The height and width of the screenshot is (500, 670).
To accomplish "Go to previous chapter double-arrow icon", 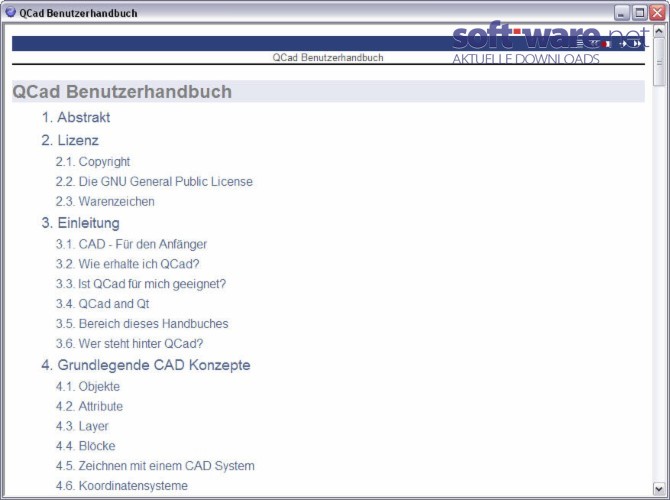I will pyautogui.click(x=594, y=43).
